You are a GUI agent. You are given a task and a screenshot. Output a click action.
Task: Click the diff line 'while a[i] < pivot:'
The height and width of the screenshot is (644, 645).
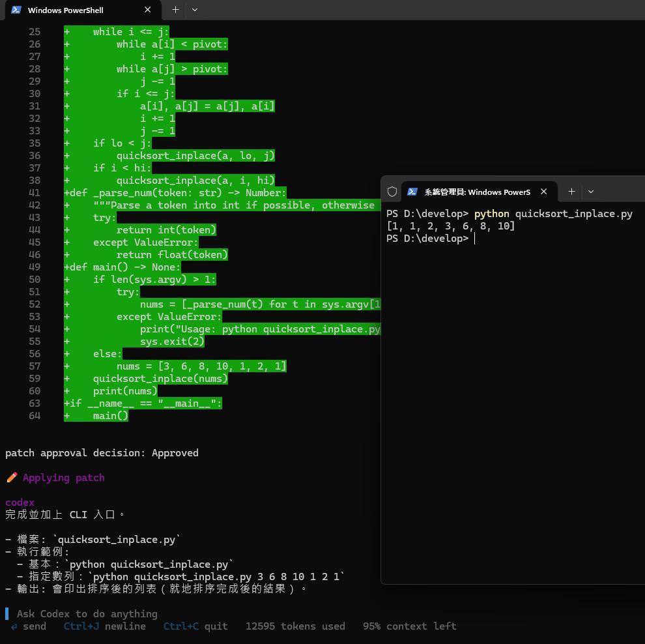tap(172, 44)
